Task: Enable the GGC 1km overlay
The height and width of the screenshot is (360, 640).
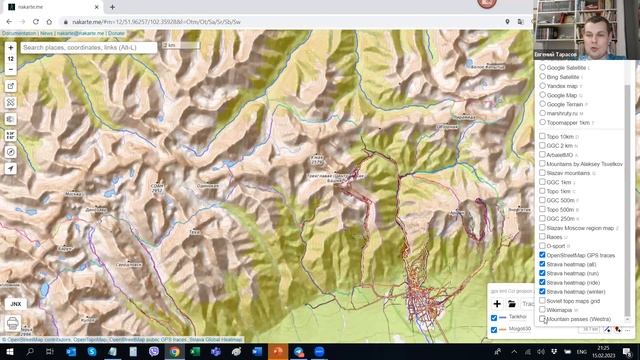Action: click(x=542, y=182)
